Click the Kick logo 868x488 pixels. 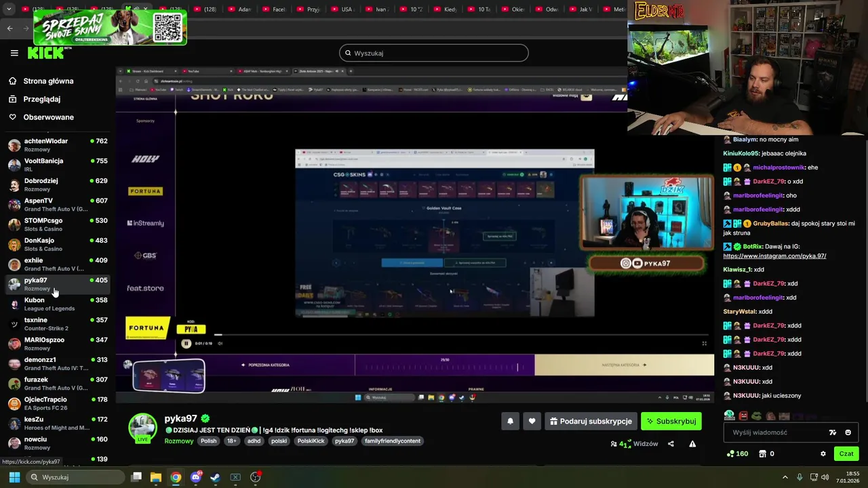pos(45,53)
